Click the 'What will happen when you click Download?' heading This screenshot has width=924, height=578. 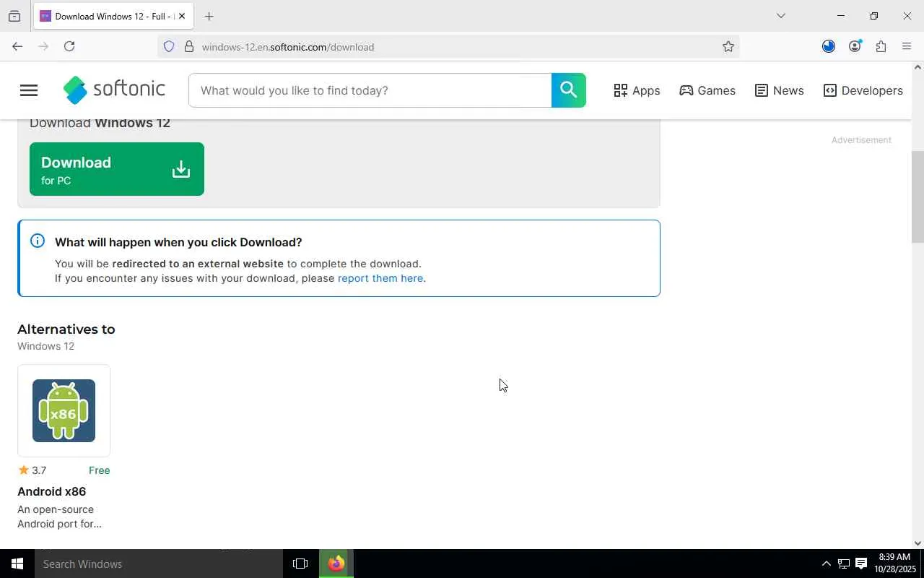(178, 242)
